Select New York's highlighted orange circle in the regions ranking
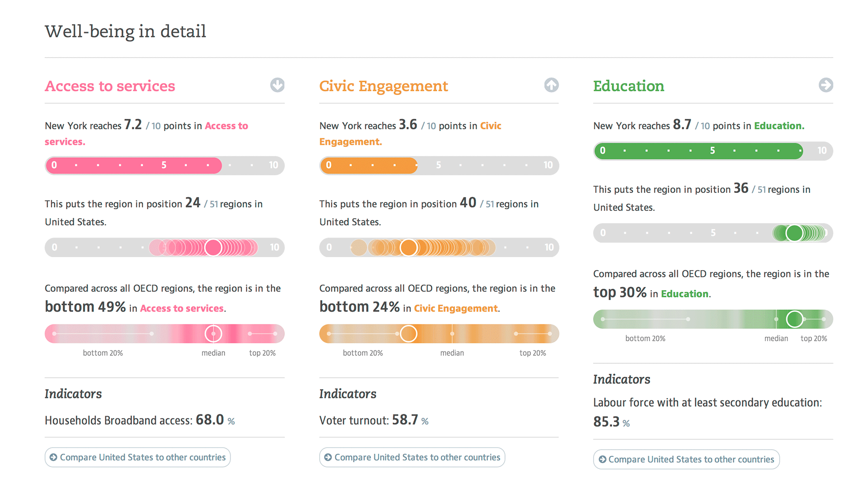Screen dimensions: 868x488 click(409, 247)
